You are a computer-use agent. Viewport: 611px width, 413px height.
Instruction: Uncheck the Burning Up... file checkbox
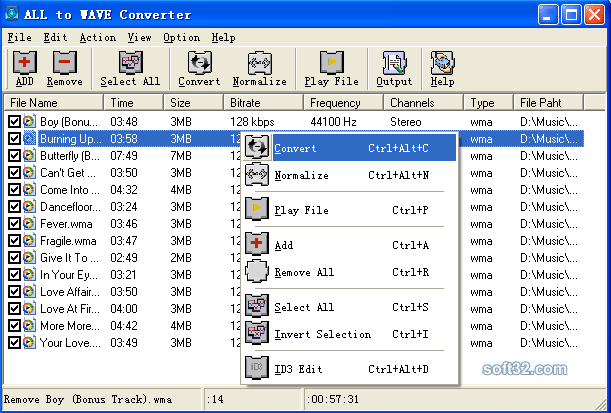tap(14, 139)
